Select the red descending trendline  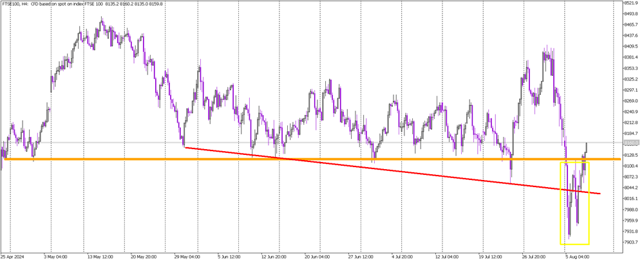392,170
